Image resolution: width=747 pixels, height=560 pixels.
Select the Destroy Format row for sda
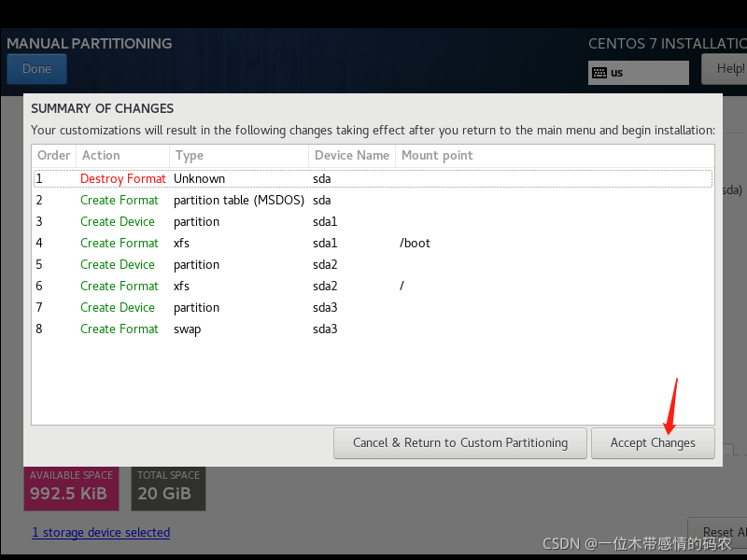coord(373,178)
